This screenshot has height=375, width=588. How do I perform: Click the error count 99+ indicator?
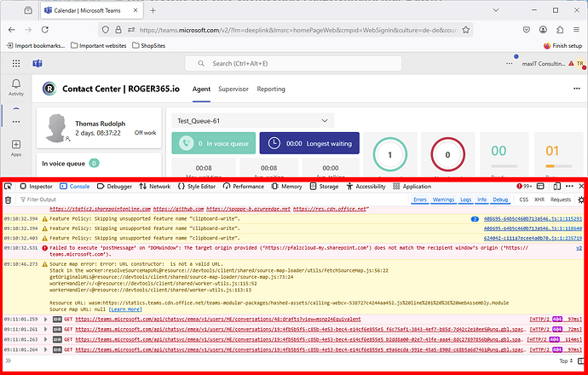pos(524,187)
